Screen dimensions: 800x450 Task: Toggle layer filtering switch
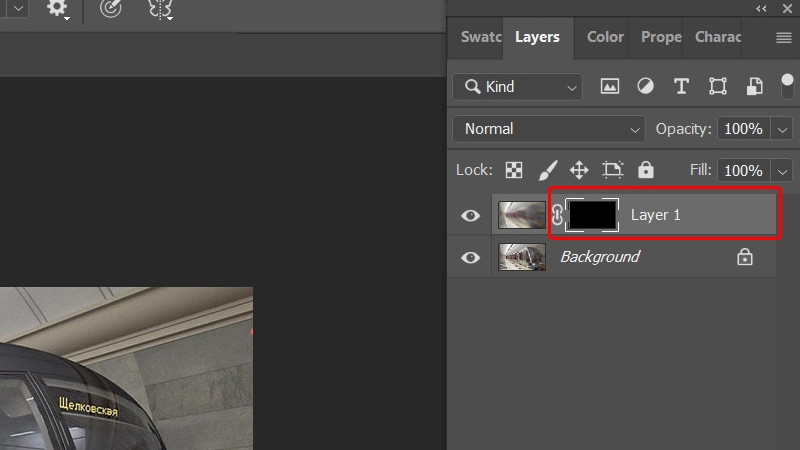pyautogui.click(x=787, y=86)
